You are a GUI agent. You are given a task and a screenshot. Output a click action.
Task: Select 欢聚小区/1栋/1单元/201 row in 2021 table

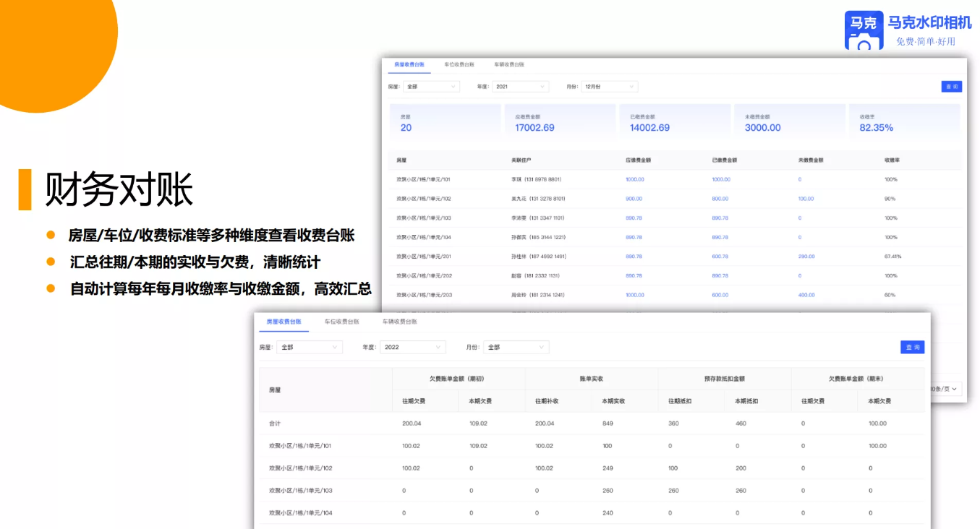(x=675, y=257)
